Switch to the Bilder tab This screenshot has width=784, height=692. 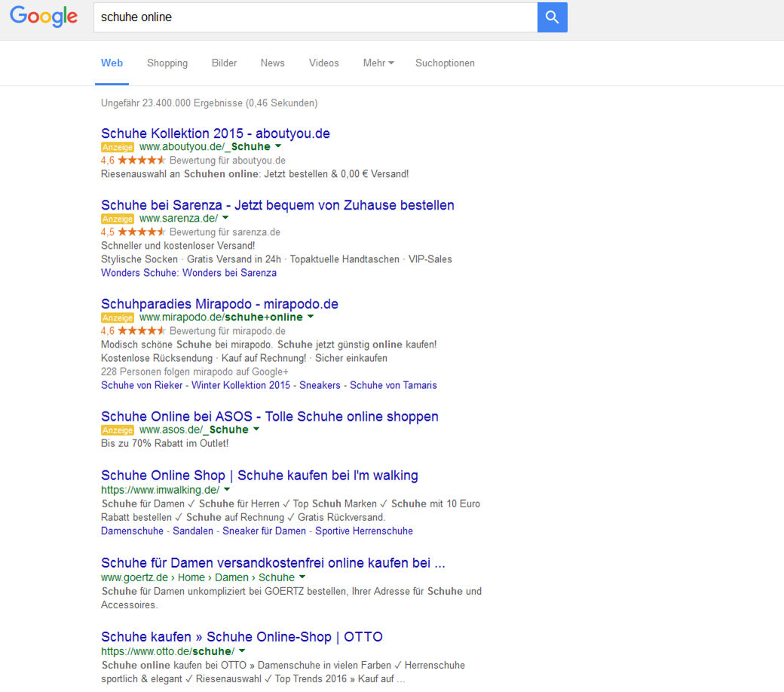pyautogui.click(x=224, y=63)
